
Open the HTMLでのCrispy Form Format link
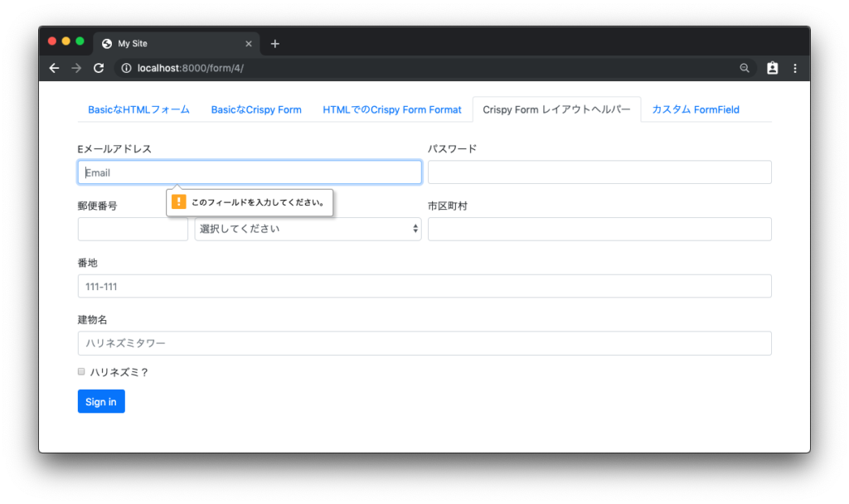click(x=392, y=109)
